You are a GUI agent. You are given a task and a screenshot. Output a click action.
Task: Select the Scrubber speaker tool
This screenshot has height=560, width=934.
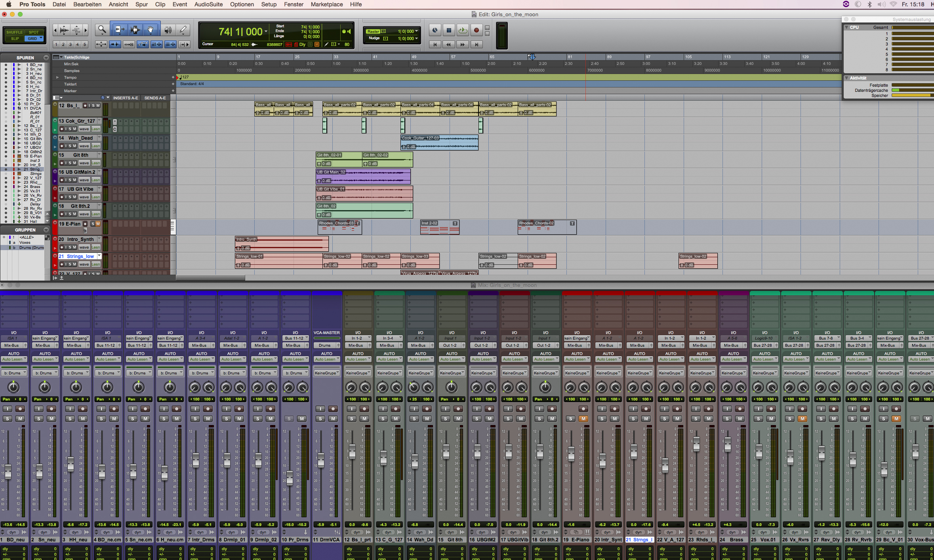click(x=168, y=30)
